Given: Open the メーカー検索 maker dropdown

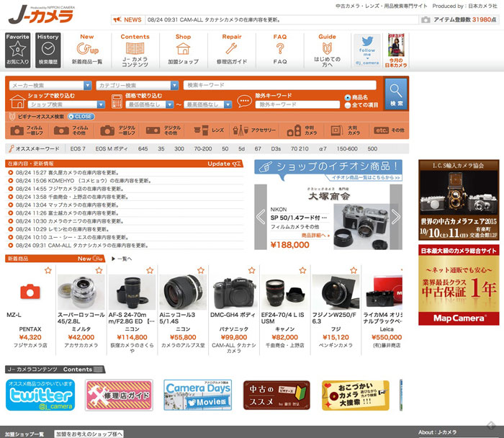Looking at the screenshot, I should pos(50,86).
